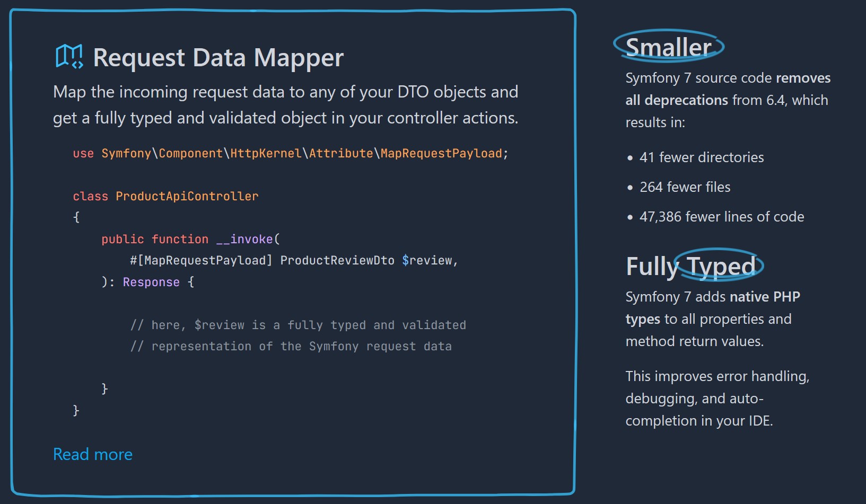Click the description about mapping DTO objects

(285, 105)
